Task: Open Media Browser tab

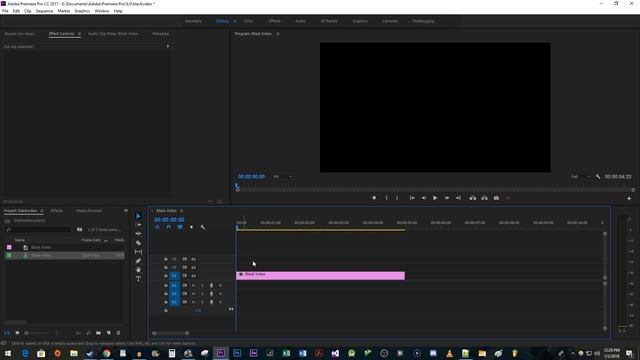Action: [x=89, y=211]
